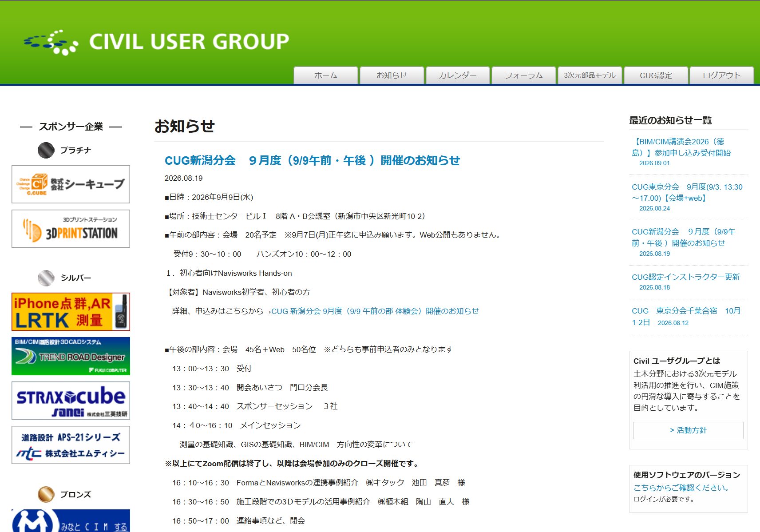
Task: Switch to the カレンダー tab
Action: 458,75
